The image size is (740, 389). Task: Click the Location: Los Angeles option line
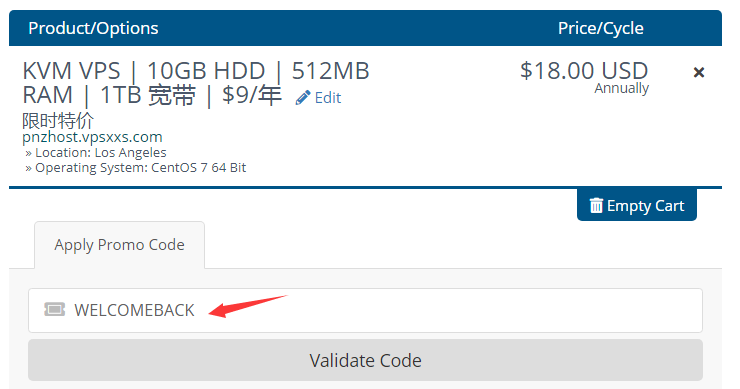point(96,152)
